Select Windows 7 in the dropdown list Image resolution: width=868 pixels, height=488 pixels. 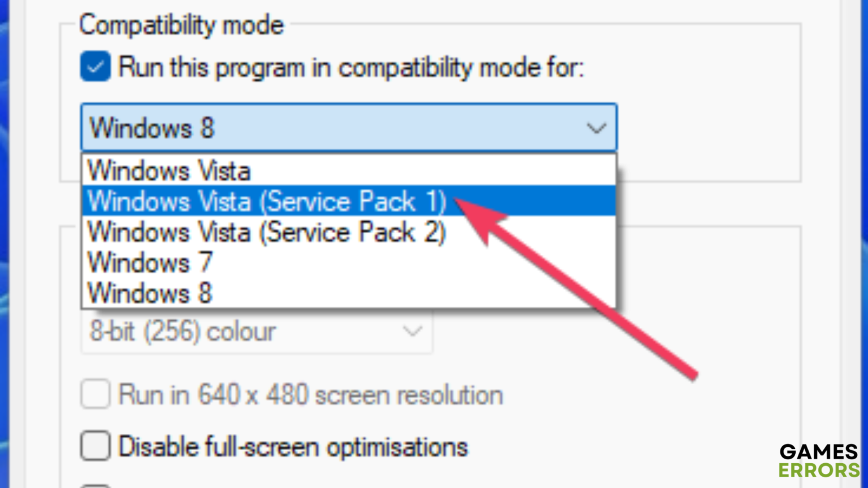tap(150, 263)
